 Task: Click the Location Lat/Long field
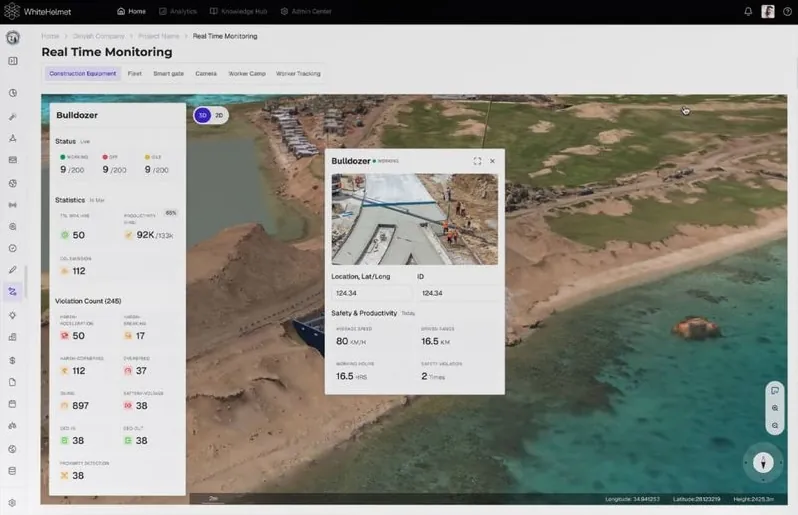point(371,293)
